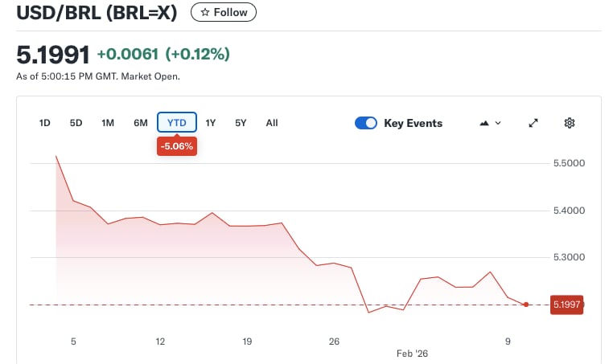This screenshot has height=364, width=605.
Task: Select the 6M chart range
Action: click(x=141, y=123)
